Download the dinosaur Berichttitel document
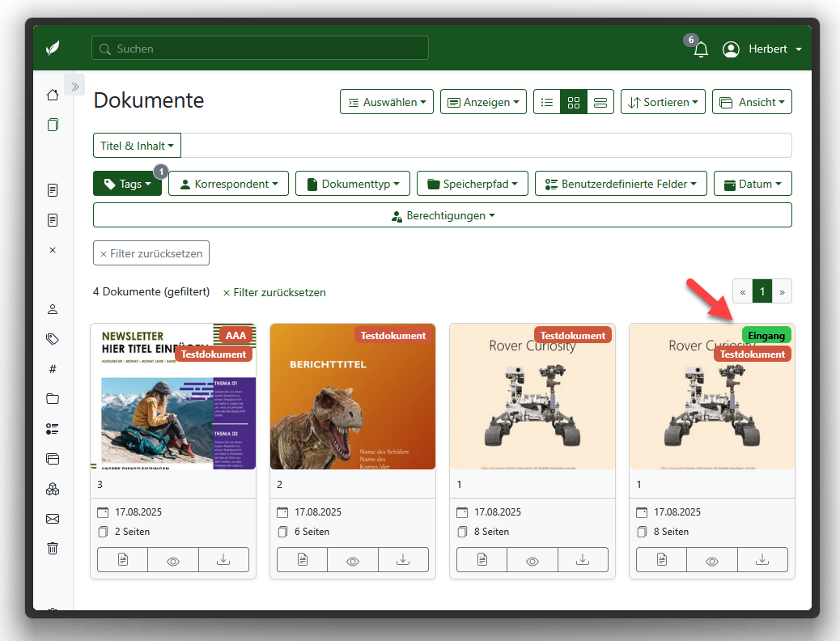840x641 pixels. coord(403,560)
